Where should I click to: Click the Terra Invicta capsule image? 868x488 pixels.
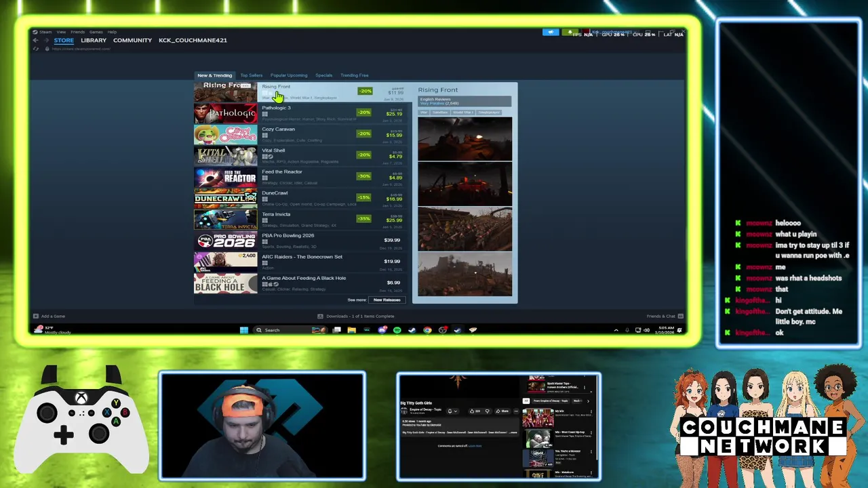pos(226,220)
